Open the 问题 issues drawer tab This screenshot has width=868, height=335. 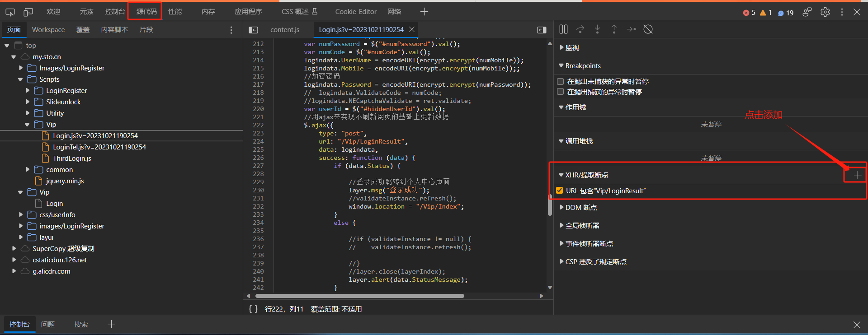(x=48, y=325)
